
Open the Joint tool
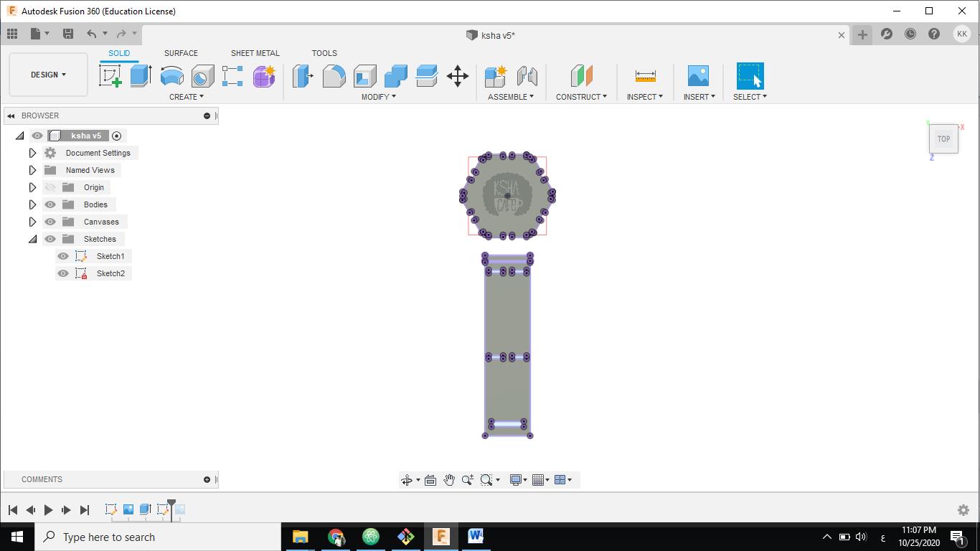click(x=527, y=76)
